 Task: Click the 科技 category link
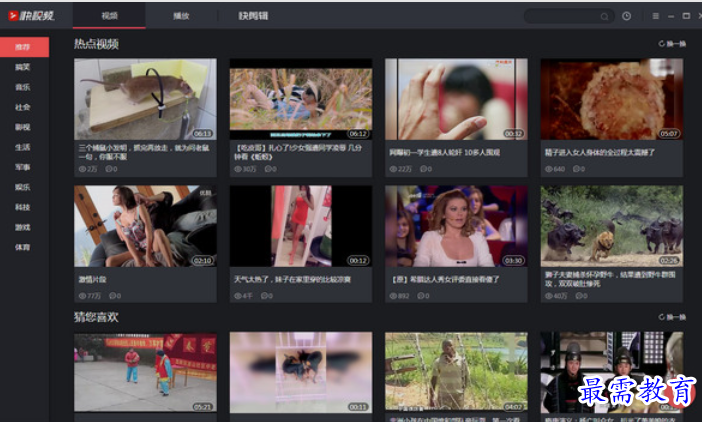click(x=22, y=207)
